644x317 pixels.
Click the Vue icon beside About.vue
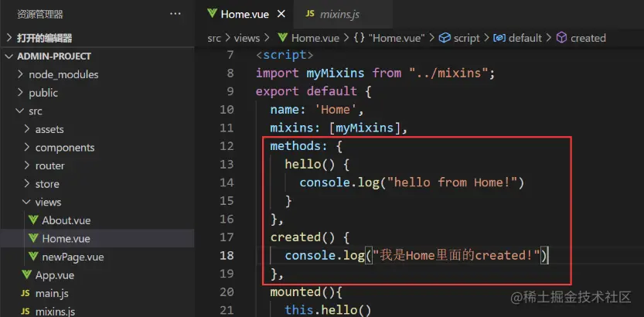[x=33, y=220]
